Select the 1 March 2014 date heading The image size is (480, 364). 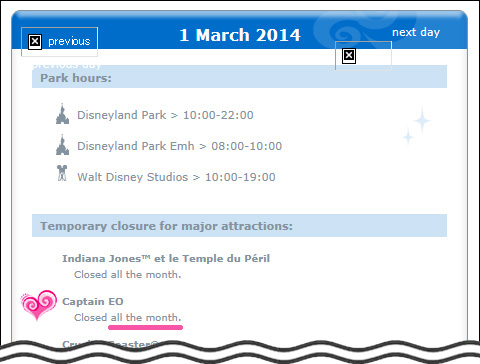(x=240, y=35)
